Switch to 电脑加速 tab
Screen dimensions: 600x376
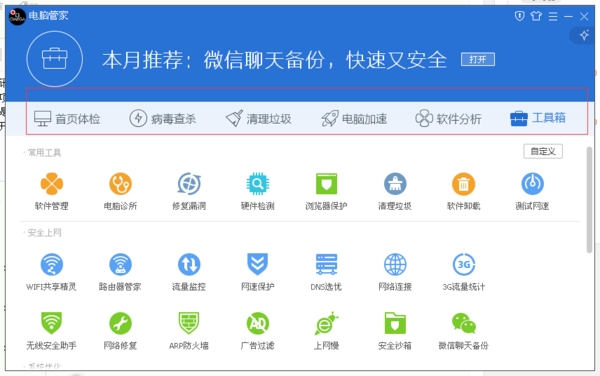tap(354, 119)
